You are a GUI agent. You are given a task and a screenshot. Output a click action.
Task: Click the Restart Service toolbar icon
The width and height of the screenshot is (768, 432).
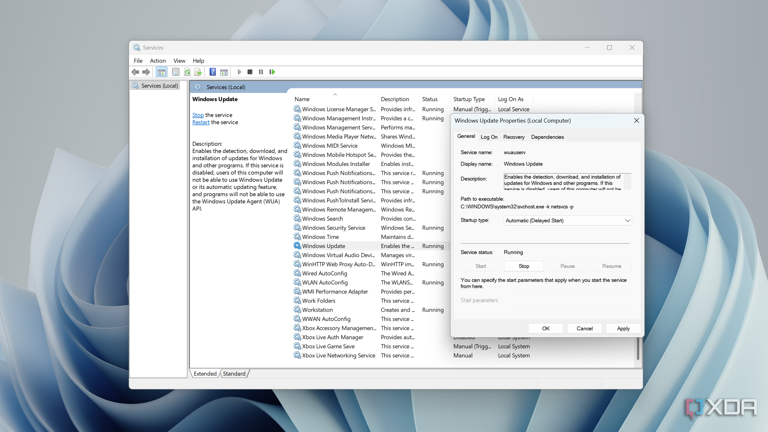coord(272,72)
